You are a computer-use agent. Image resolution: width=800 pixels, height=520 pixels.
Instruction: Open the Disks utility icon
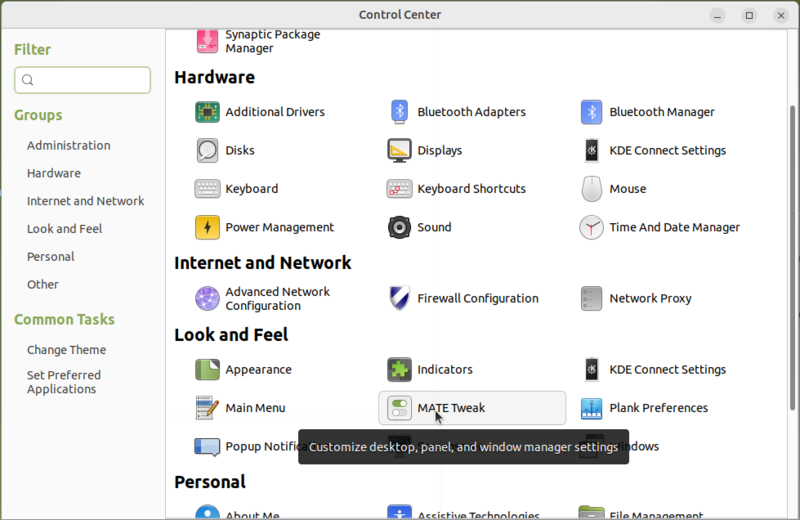tap(207, 151)
